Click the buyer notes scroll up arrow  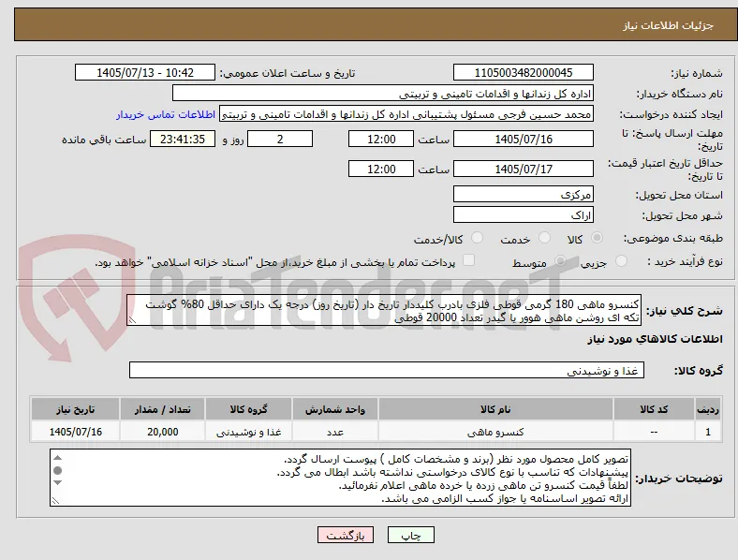pos(57,457)
